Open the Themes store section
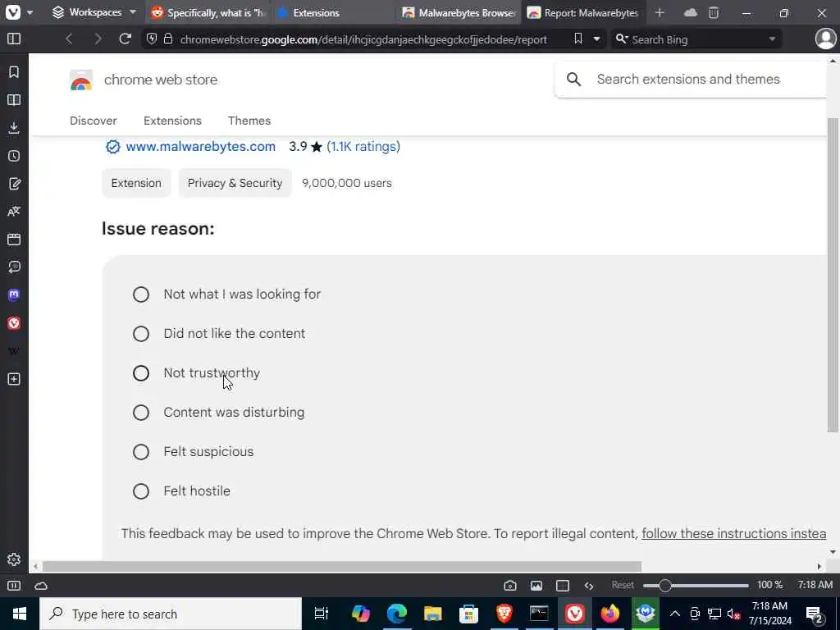The width and height of the screenshot is (840, 630). click(249, 121)
